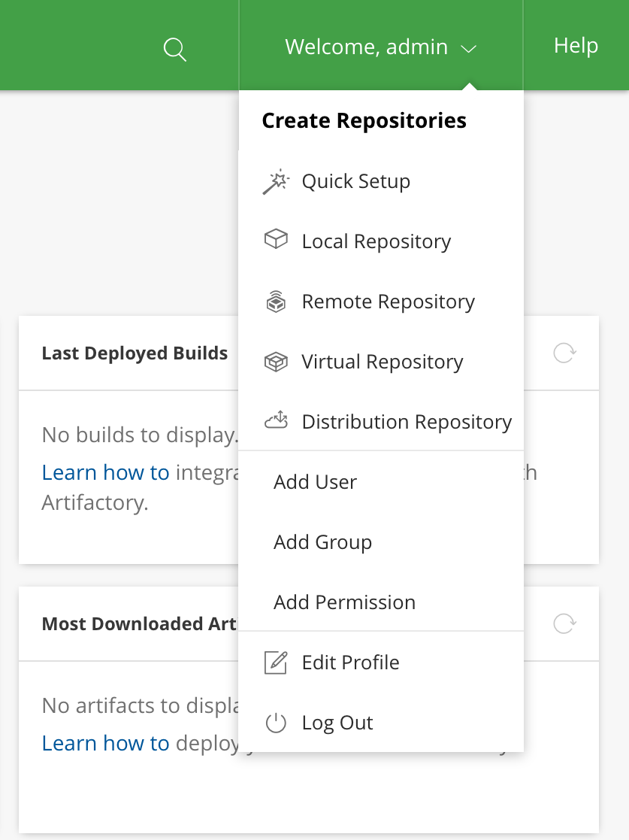Collapse the Welcome, admin dropdown chevron
This screenshot has height=840, width=629.
[470, 48]
